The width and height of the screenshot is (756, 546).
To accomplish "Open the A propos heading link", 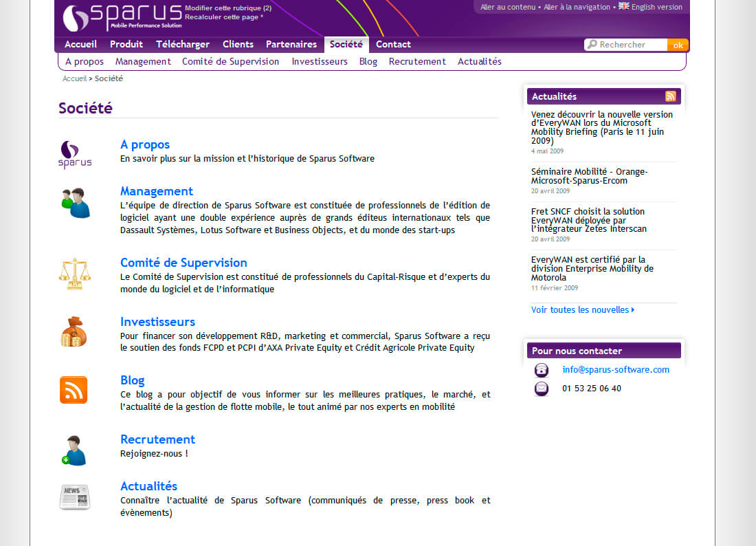I will click(144, 144).
